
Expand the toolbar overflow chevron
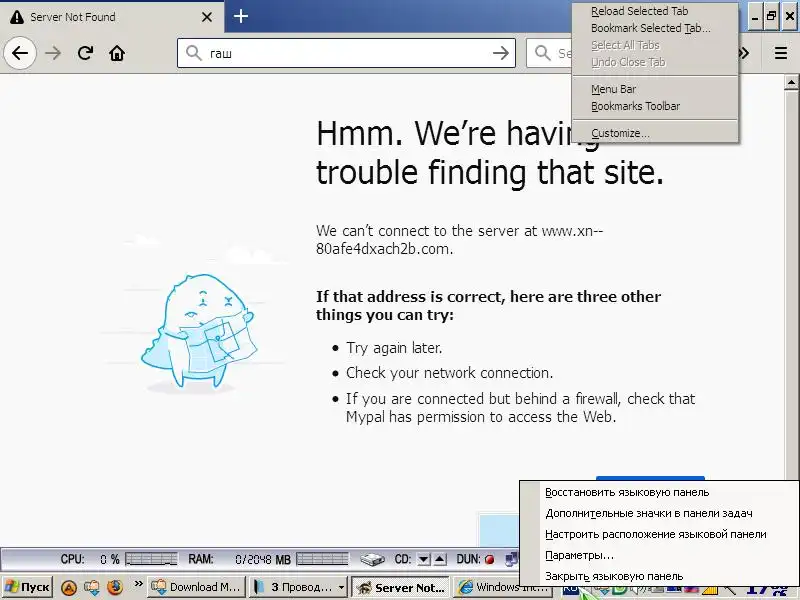point(744,53)
